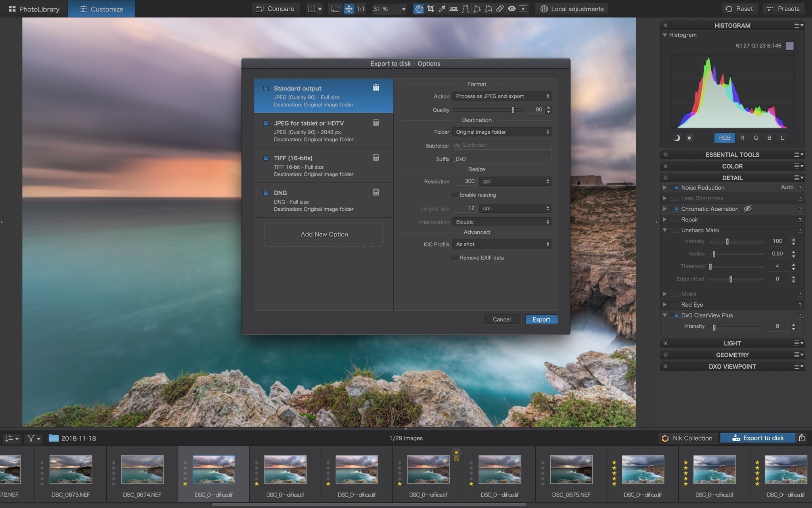The image size is (812, 508).
Task: Expand the Noise Reduction section
Action: click(665, 187)
